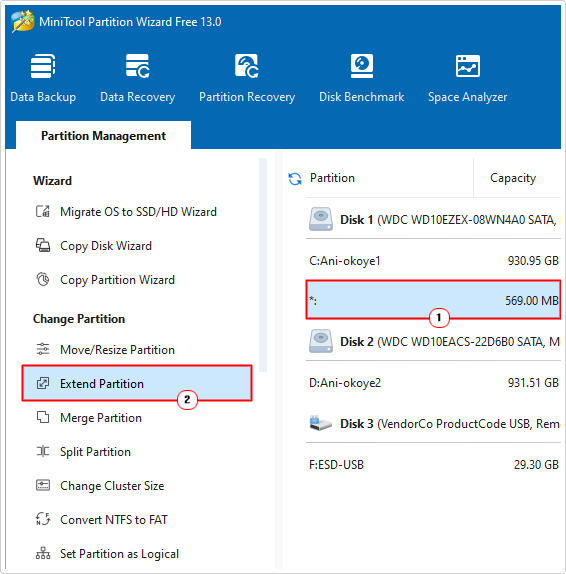
Task: Select the Disk 3 VendorCo USB row
Action: pos(433,424)
